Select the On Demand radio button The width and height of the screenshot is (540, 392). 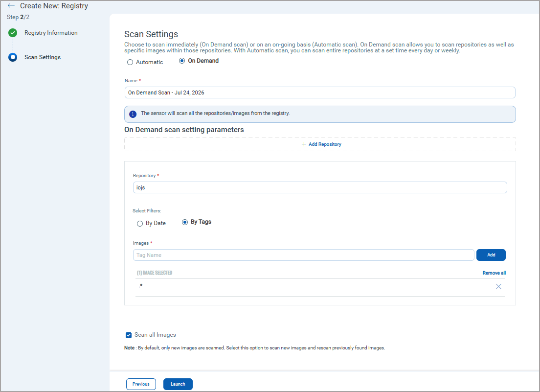(182, 61)
